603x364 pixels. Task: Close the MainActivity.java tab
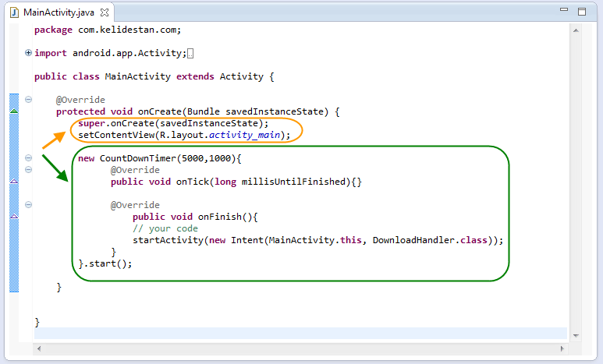point(105,12)
